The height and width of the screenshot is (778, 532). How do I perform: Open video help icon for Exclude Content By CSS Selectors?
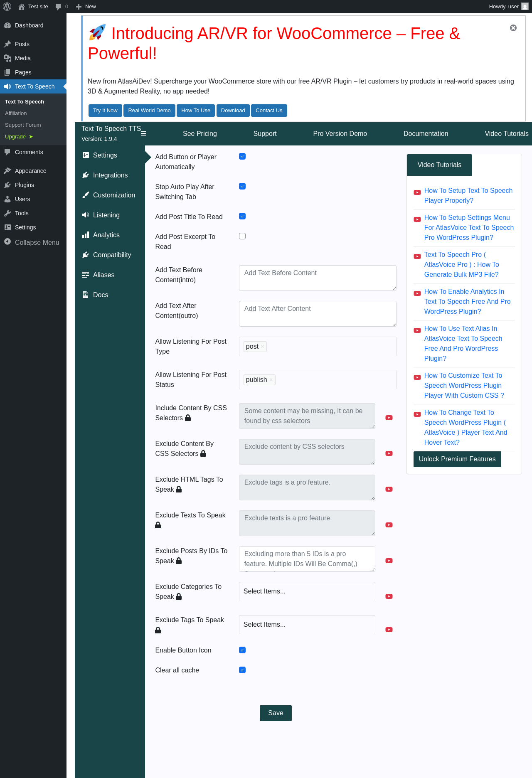tap(389, 453)
